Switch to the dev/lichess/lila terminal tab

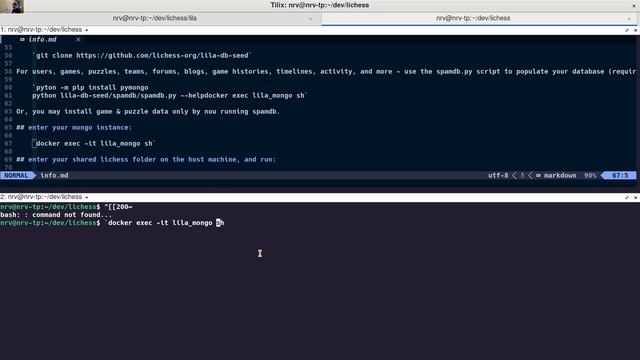pos(155,18)
